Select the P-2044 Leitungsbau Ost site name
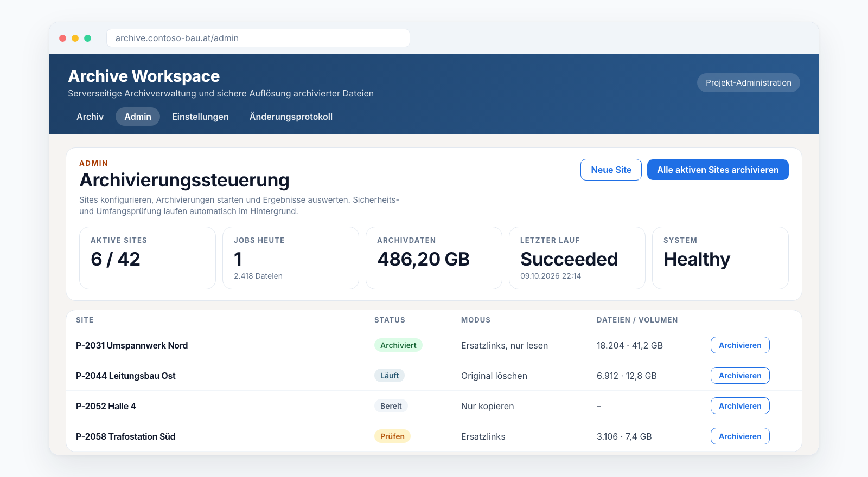 126,376
